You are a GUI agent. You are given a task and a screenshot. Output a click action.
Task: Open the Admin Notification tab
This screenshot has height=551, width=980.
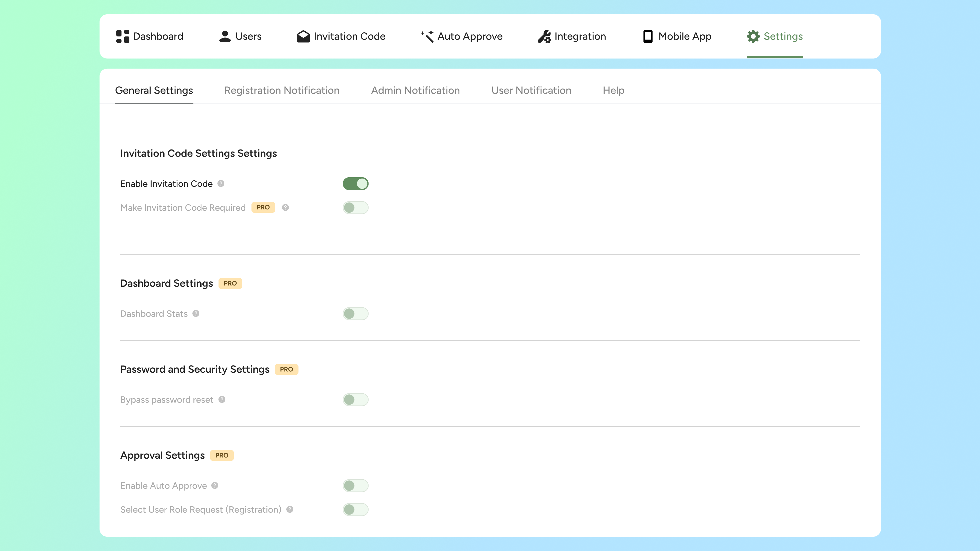pyautogui.click(x=415, y=91)
